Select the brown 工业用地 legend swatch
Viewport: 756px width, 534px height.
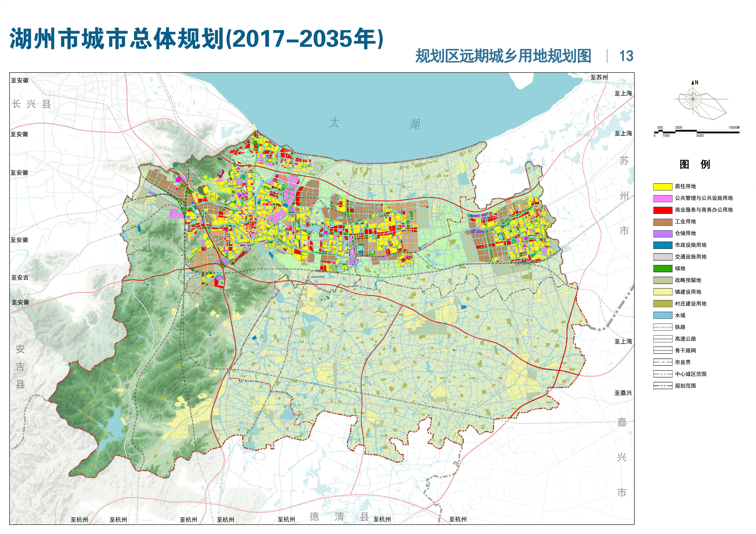coord(662,222)
